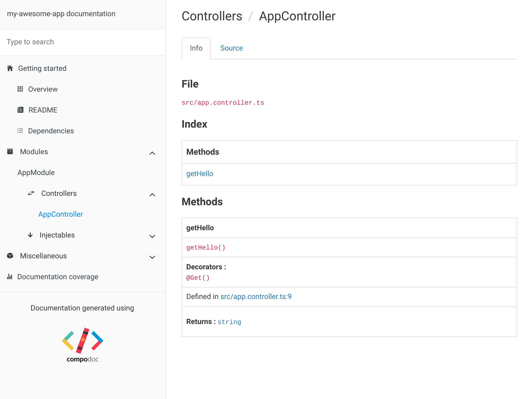Click the bar chart icon for Documentation coverage
The width and height of the screenshot is (532, 399).
tap(10, 277)
